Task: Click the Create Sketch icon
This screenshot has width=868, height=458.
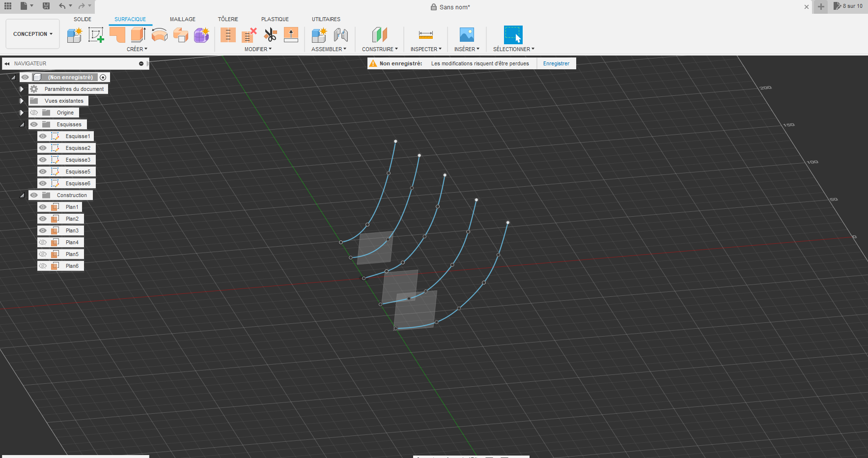Action: click(x=96, y=35)
